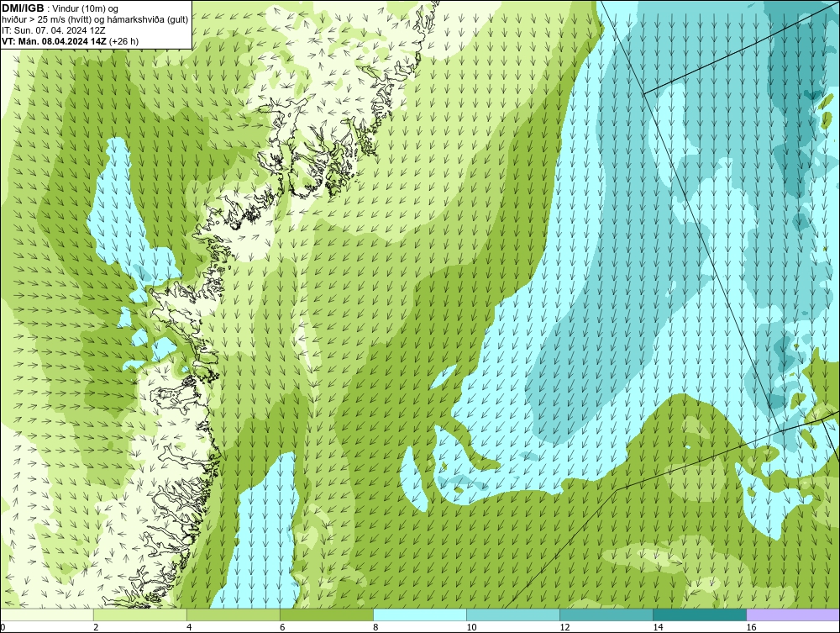The width and height of the screenshot is (840, 633).
Task: Click the scale label '4'
Action: point(189,627)
